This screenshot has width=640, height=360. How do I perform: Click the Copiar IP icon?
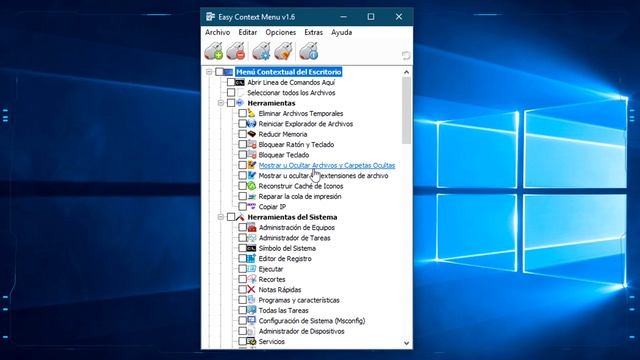pos(252,207)
